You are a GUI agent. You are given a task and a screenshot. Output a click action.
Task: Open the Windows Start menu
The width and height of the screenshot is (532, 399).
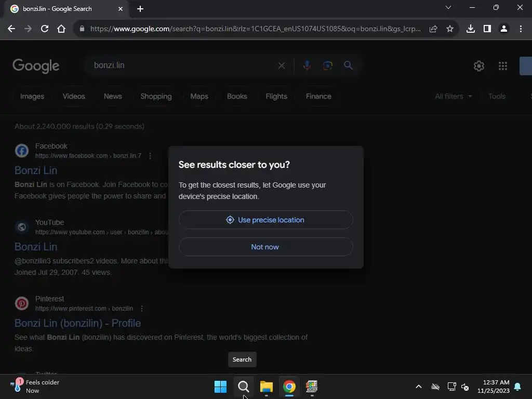tap(220, 387)
